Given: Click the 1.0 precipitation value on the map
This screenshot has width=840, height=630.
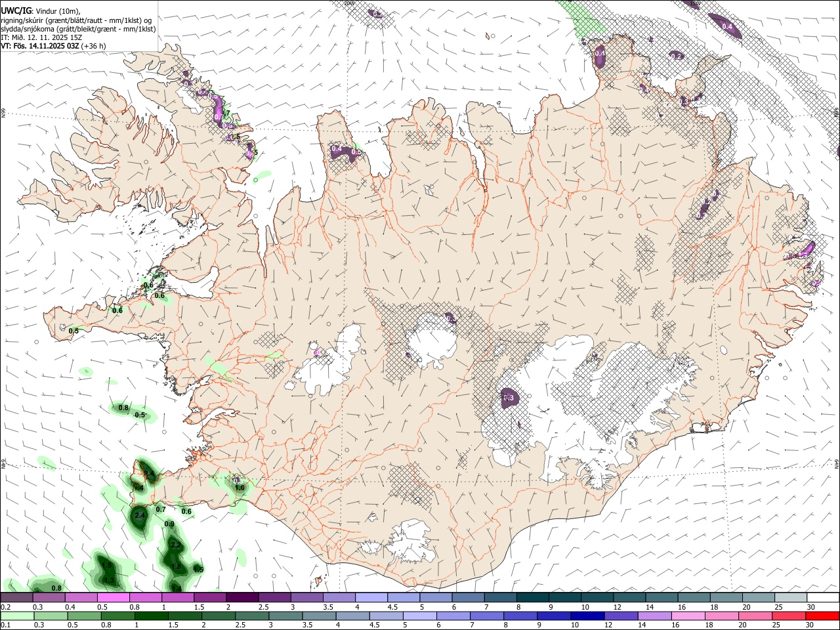Looking at the screenshot, I should pyautogui.click(x=240, y=488).
